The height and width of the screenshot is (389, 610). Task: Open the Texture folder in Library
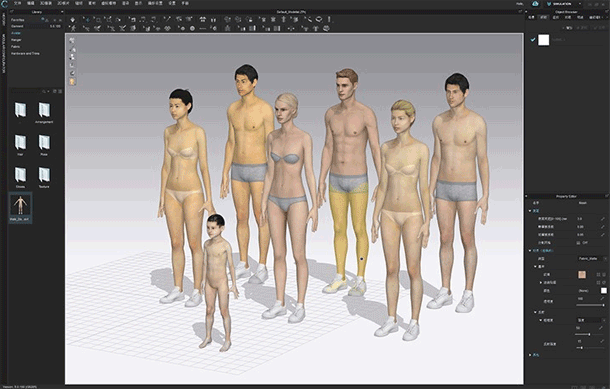click(x=44, y=177)
